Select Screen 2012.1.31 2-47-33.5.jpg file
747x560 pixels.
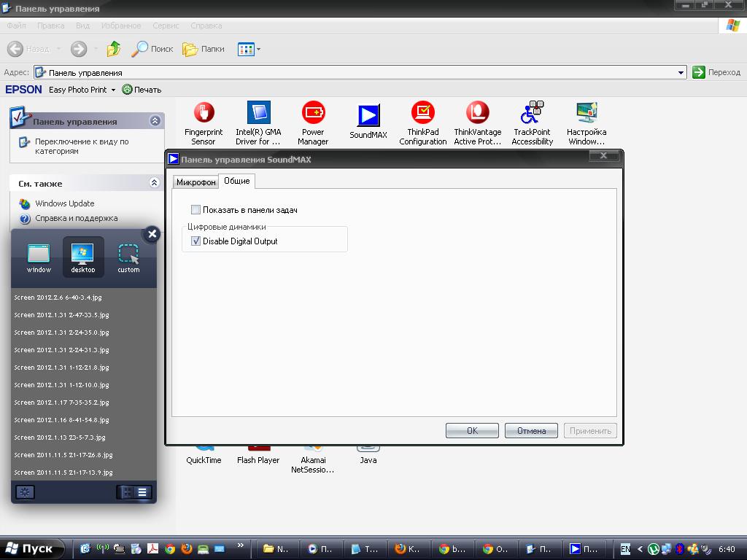click(61, 315)
